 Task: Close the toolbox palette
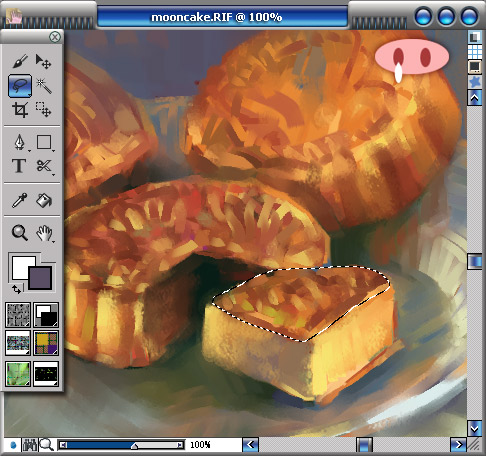point(55,37)
